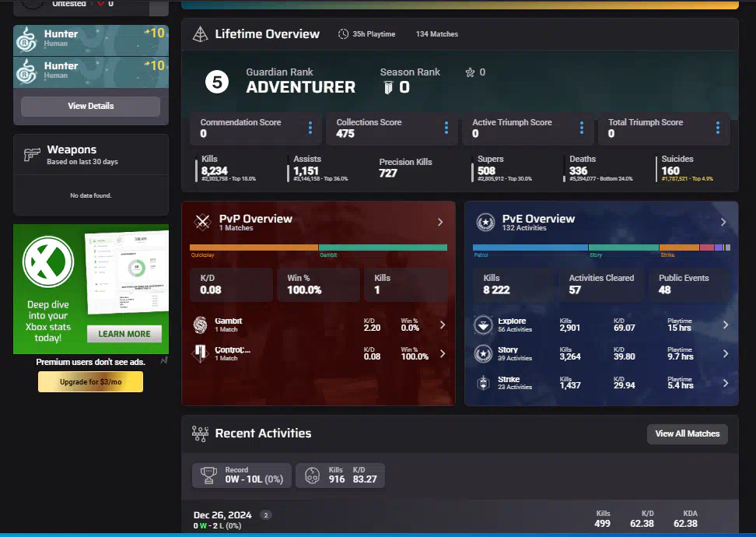The height and width of the screenshot is (537, 756).
Task: Click the Strike activity icon
Action: [484, 383]
